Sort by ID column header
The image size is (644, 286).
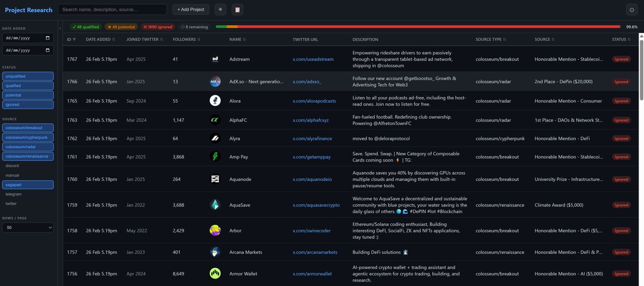(71, 40)
